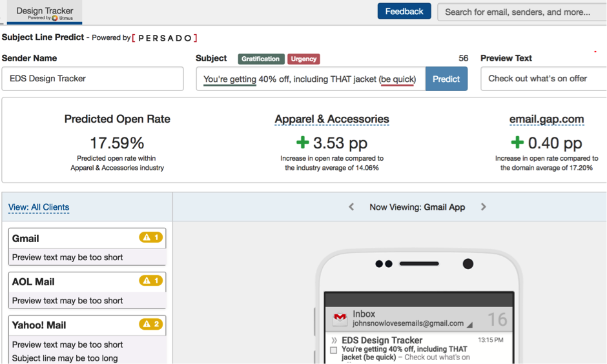607x364 pixels.
Task: Click Gmail's 'Preview text may be too short' message
Action: [x=67, y=258]
